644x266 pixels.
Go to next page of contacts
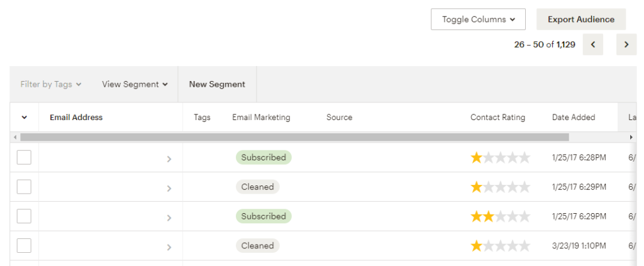(x=626, y=45)
